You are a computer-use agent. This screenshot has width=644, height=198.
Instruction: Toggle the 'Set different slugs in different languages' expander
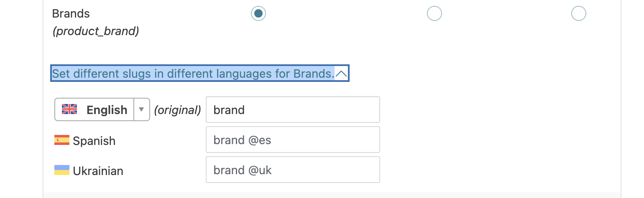(200, 74)
